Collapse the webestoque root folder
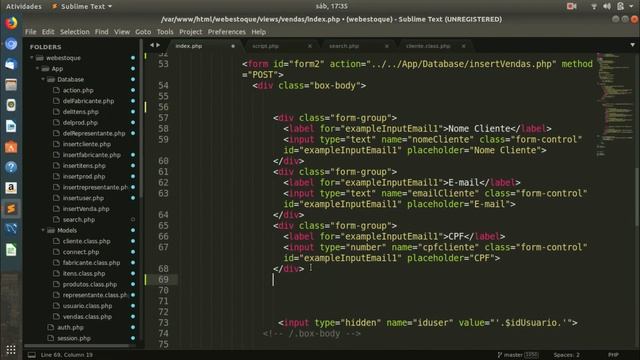The height and width of the screenshot is (360, 640). [x=32, y=58]
